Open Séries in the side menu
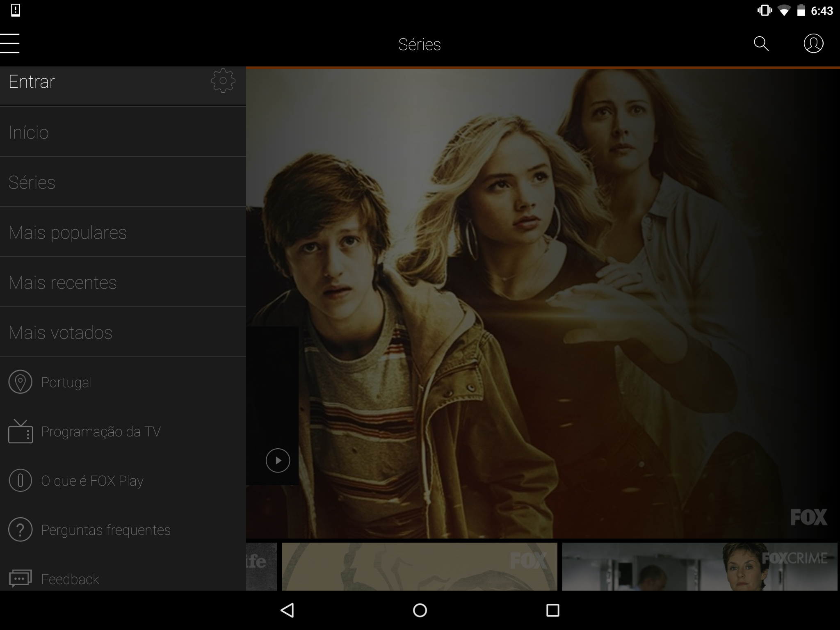Viewport: 840px width, 630px height. 32,183
